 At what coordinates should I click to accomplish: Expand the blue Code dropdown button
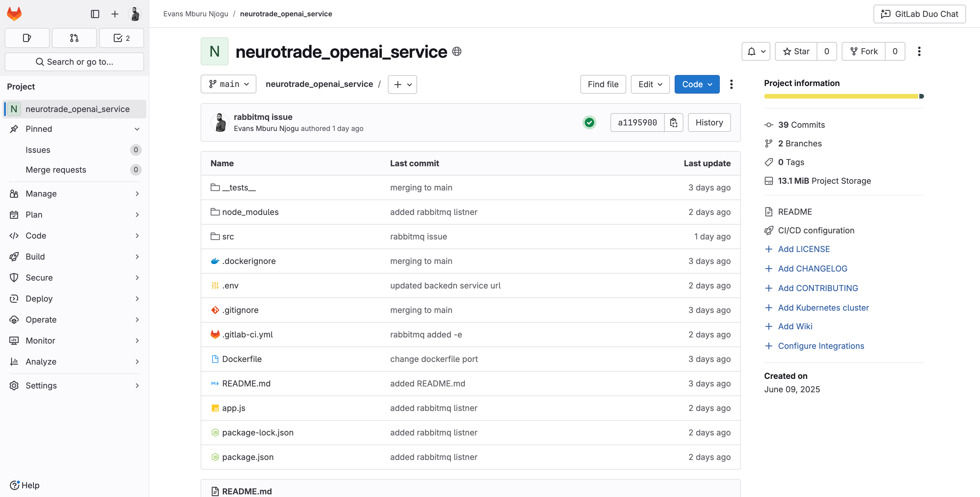click(696, 84)
